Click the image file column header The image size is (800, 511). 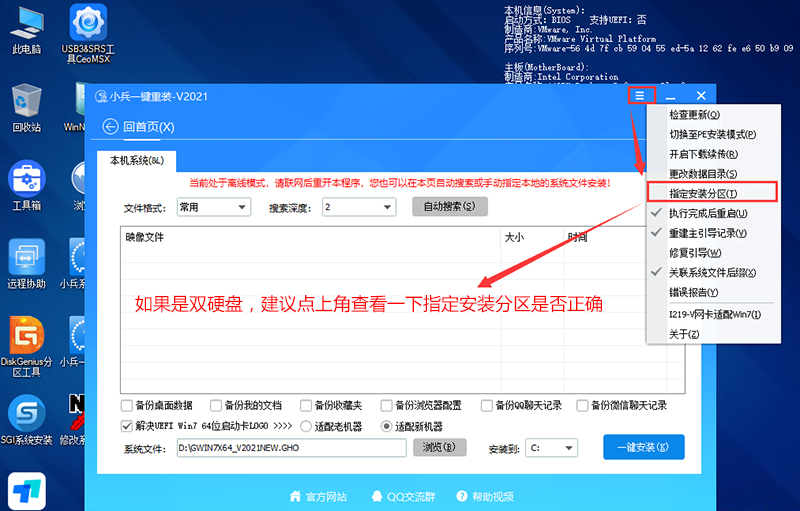coord(310,237)
